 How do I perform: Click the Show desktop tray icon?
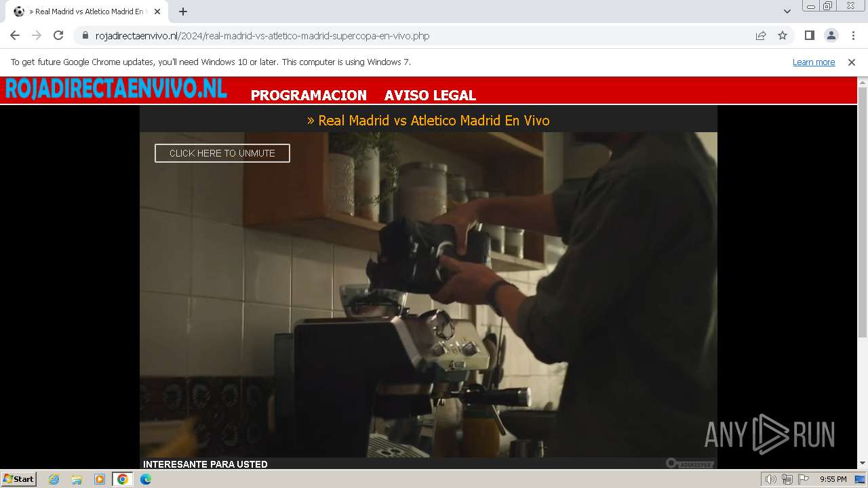861,479
